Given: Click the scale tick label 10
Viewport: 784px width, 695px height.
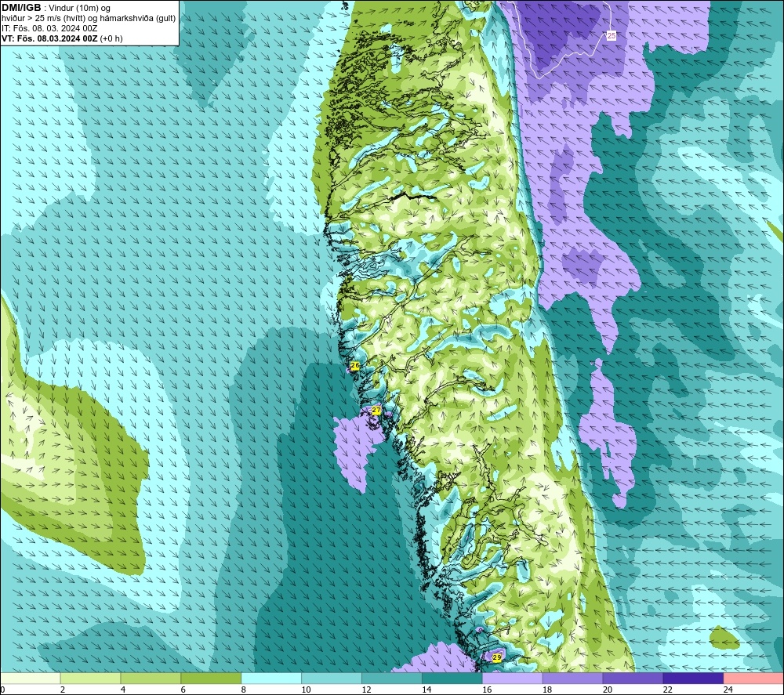Looking at the screenshot, I should click(306, 690).
